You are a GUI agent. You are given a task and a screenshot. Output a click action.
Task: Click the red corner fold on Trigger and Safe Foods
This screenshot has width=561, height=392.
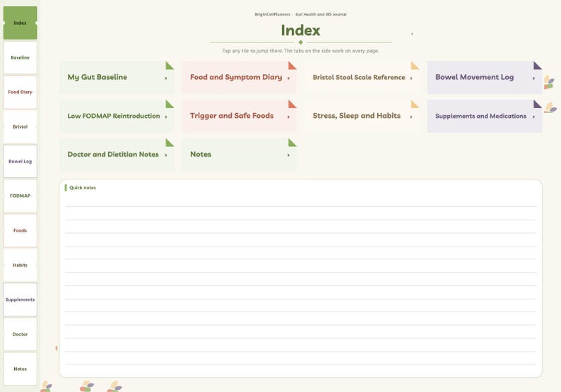(x=293, y=104)
